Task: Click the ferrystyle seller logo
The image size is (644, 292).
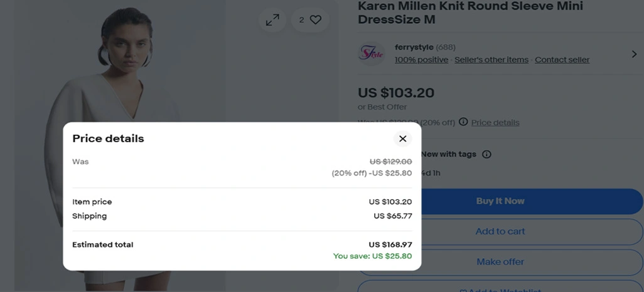Action: (371, 53)
